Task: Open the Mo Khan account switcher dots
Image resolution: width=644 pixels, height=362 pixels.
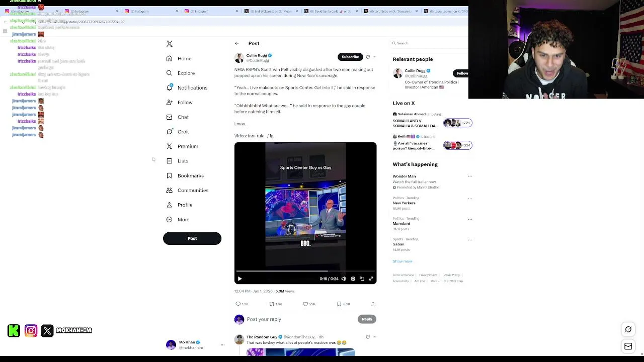Action: pyautogui.click(x=222, y=345)
